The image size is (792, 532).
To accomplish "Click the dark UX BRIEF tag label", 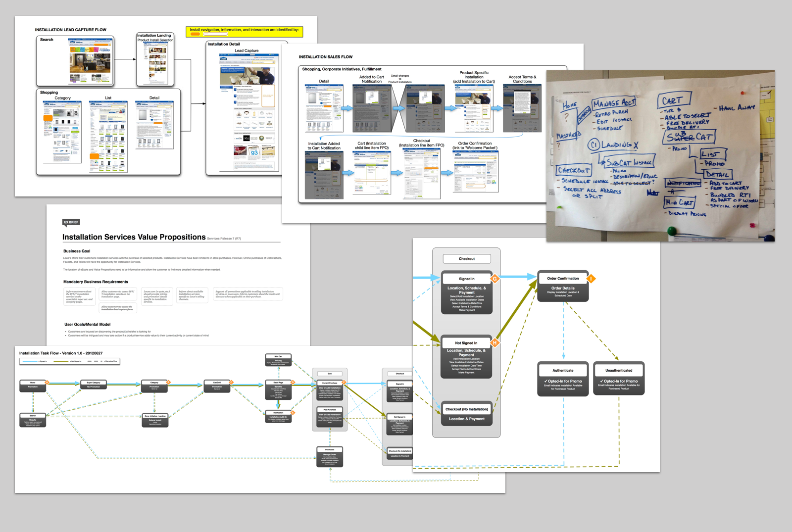I will 71,222.
